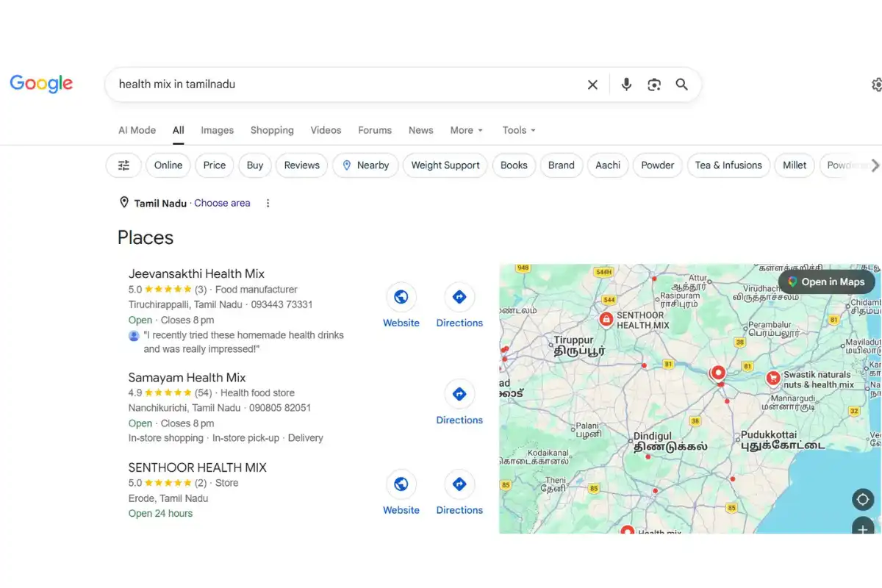
Task: Open the settings gear icon
Action: click(876, 85)
